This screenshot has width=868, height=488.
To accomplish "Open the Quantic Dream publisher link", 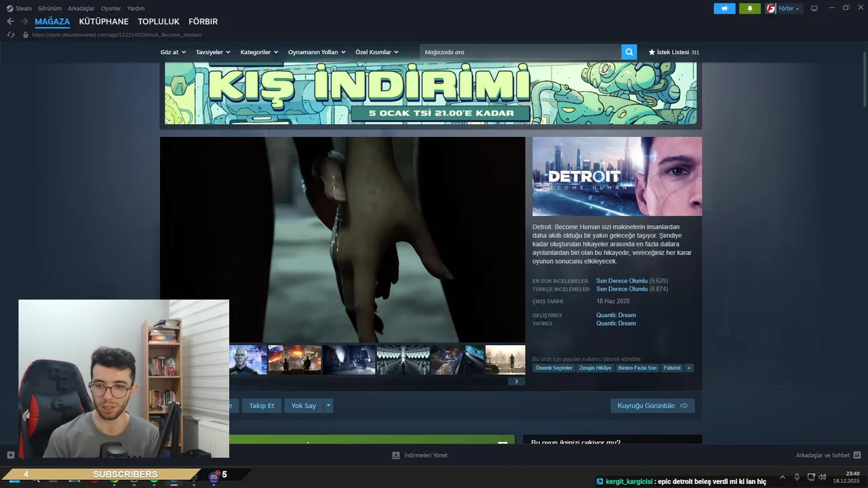I will [x=616, y=323].
